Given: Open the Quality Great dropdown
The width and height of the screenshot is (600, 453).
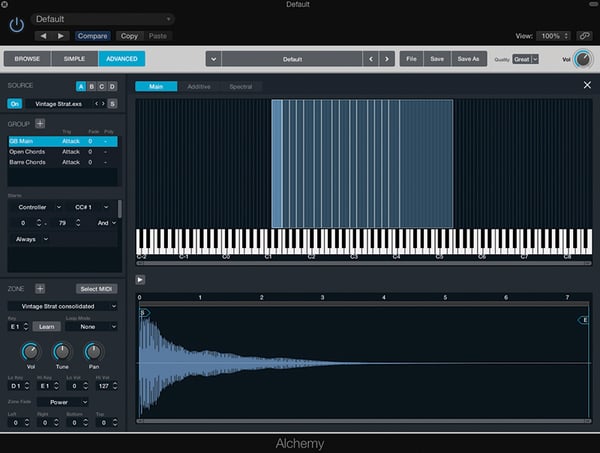Looking at the screenshot, I should (525, 59).
